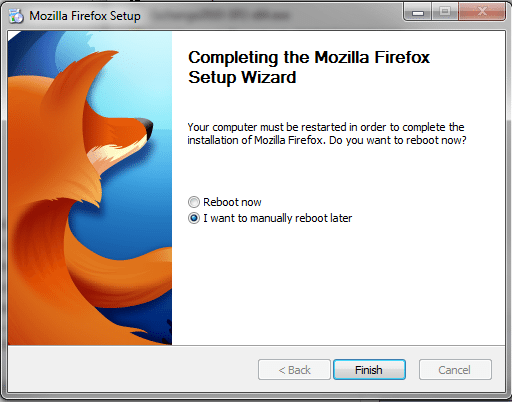Click the blurred filename text in title bar
Image resolution: width=512 pixels, height=402 pixels.
tap(220, 15)
